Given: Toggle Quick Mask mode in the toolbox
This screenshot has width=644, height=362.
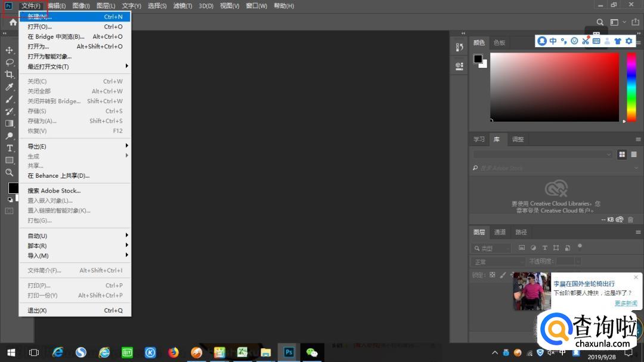Looking at the screenshot, I should click(9, 211).
